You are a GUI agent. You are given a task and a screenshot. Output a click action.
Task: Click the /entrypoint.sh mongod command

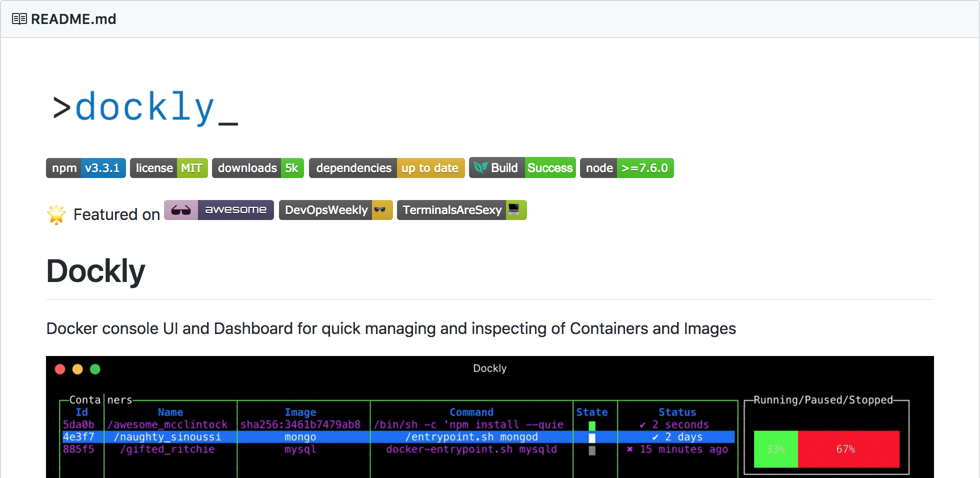click(471, 437)
